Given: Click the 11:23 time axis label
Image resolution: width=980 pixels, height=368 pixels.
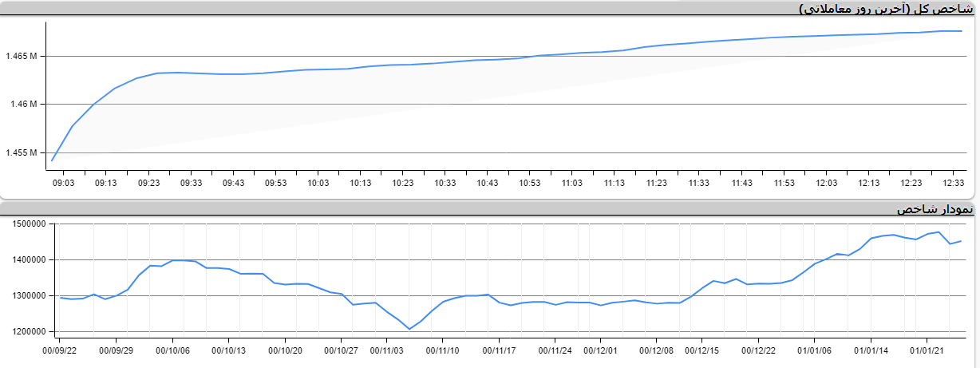Looking at the screenshot, I should pos(657,184).
